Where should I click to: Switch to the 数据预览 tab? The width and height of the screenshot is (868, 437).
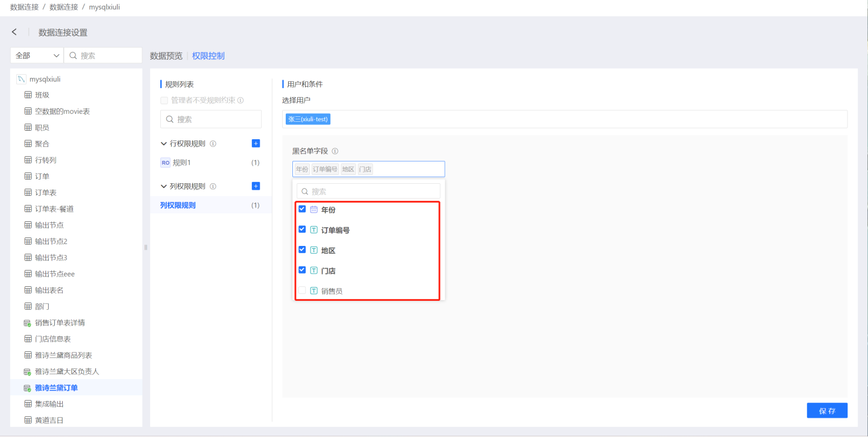point(166,56)
